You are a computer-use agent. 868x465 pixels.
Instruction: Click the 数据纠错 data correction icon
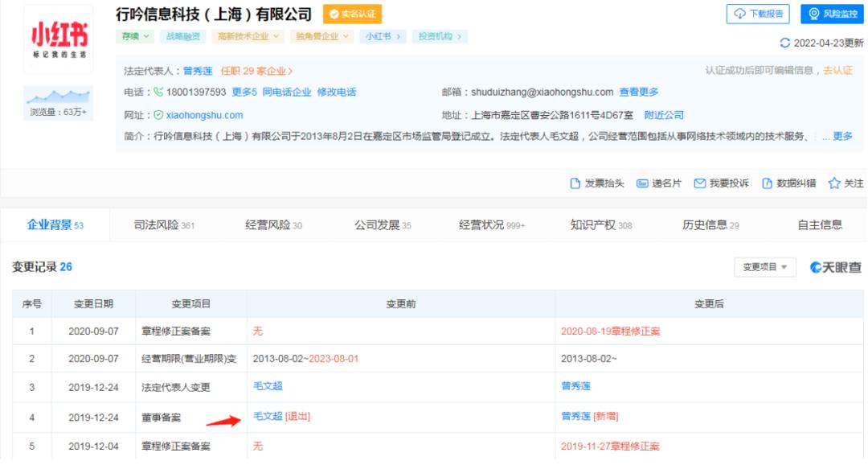[766, 183]
